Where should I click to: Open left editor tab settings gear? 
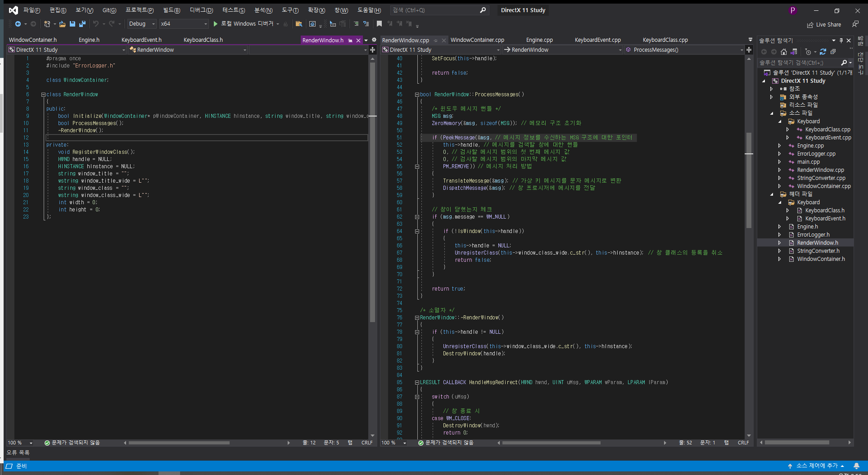(x=374, y=40)
